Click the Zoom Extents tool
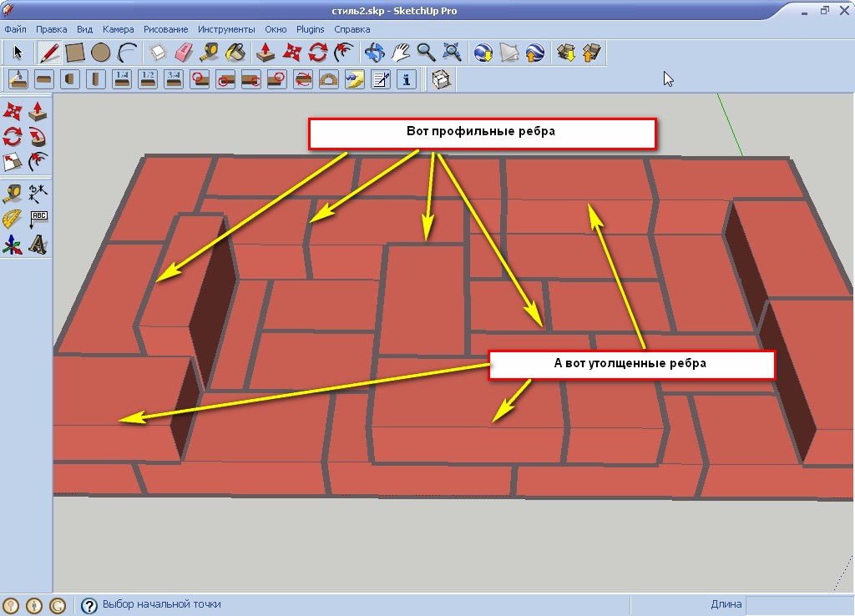This screenshot has width=855, height=616. 453,53
